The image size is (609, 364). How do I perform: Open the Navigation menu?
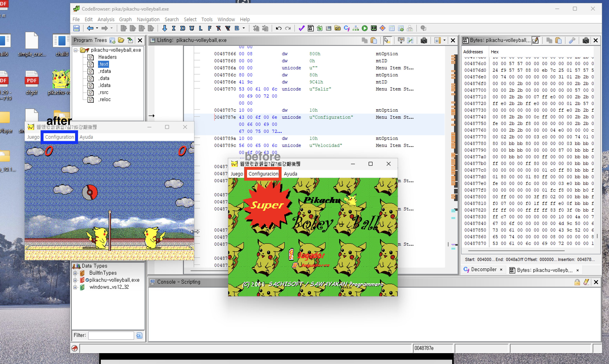148,19
